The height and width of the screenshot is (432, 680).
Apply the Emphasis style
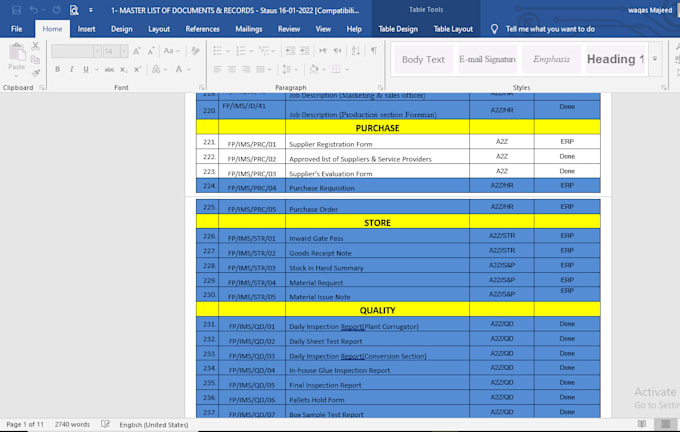pyautogui.click(x=551, y=59)
